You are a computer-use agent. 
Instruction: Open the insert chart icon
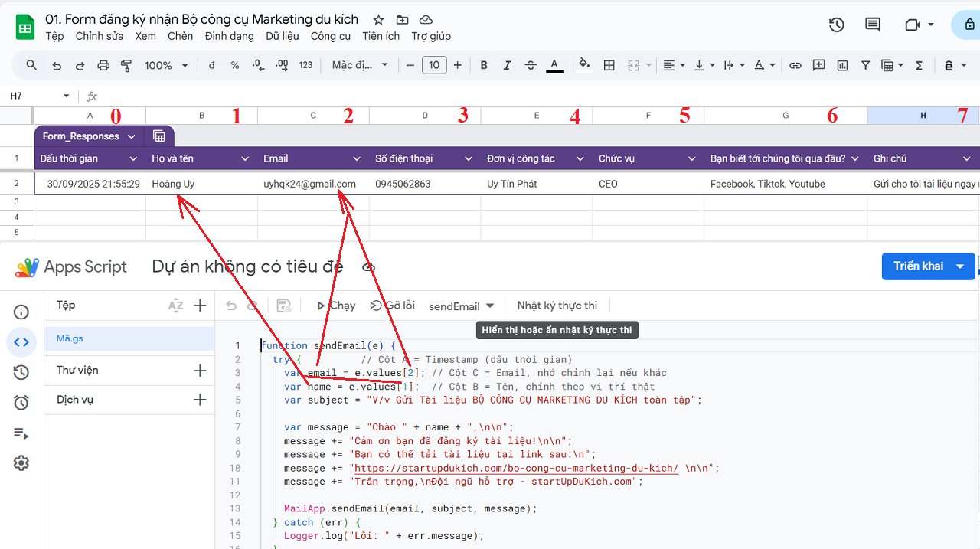coord(842,65)
